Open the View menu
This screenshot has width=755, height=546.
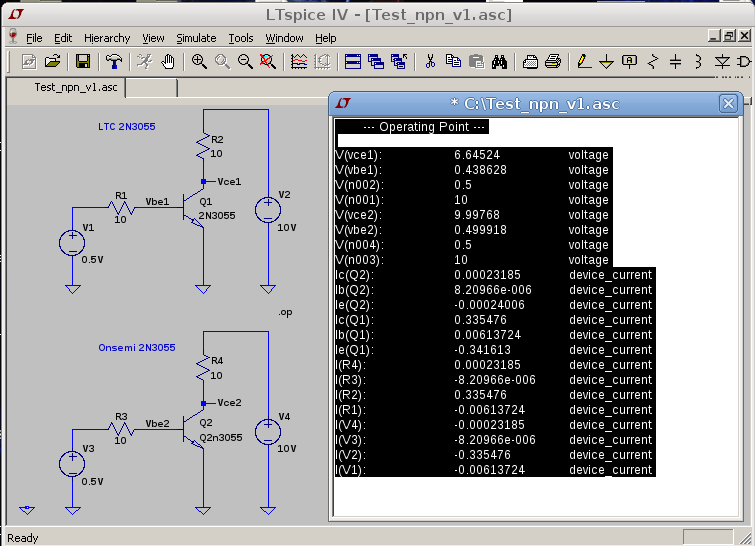[x=153, y=38]
